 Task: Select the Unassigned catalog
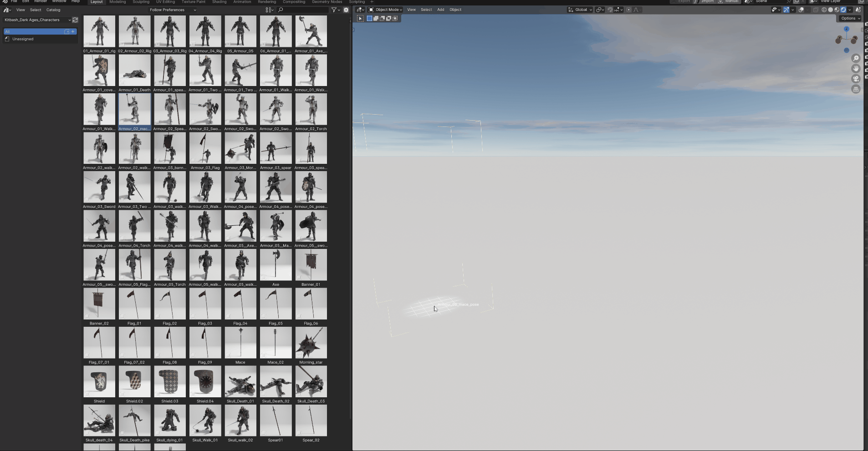[x=23, y=39]
